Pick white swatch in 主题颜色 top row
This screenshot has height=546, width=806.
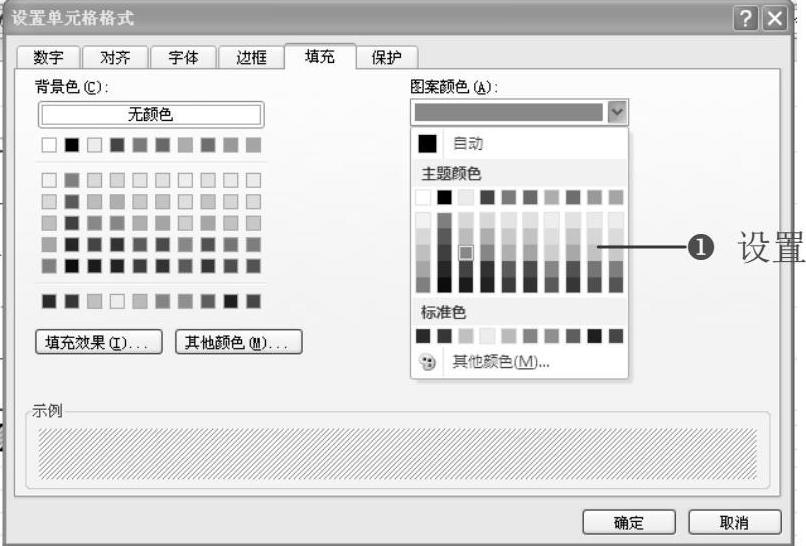pyautogui.click(x=423, y=197)
